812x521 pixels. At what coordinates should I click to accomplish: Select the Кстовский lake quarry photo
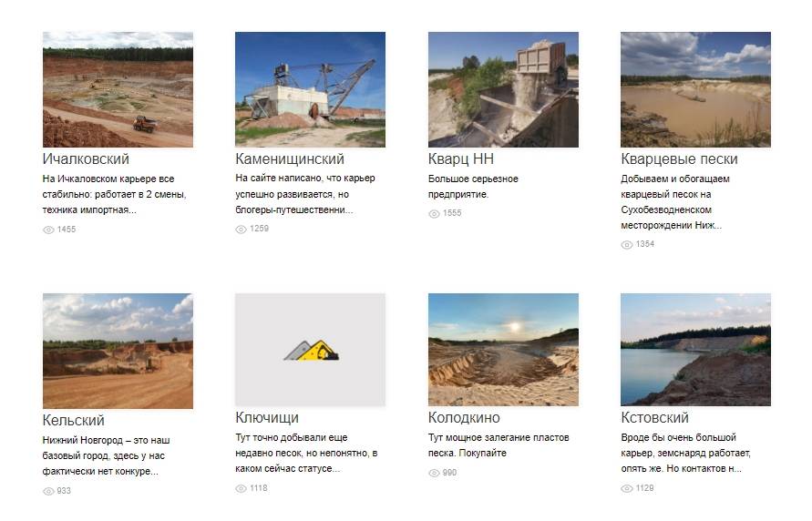[x=695, y=350]
